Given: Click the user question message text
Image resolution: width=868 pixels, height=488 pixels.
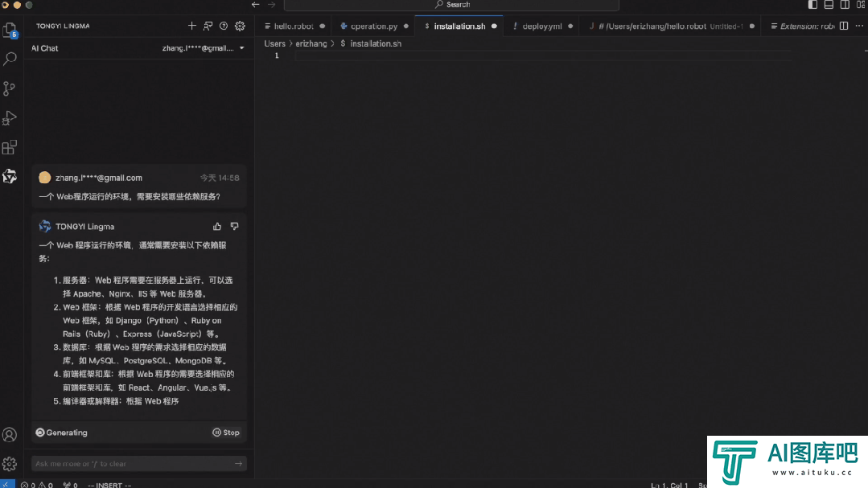Looking at the screenshot, I should (x=130, y=196).
